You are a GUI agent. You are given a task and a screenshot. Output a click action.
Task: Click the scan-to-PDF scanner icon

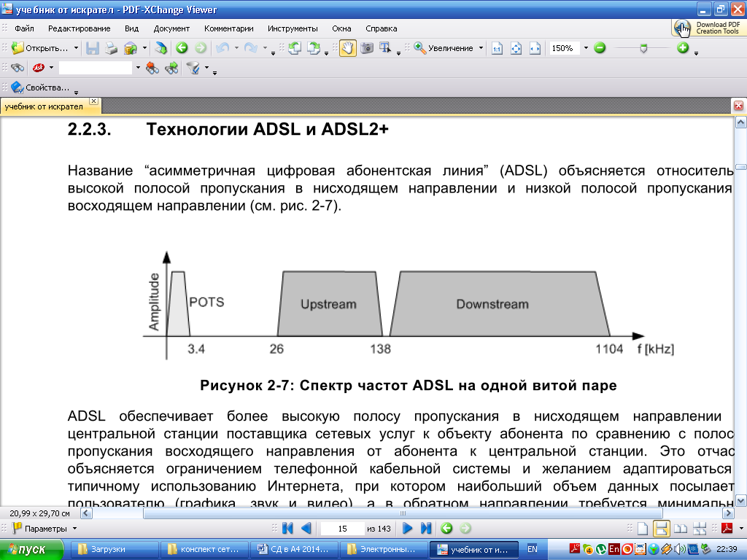[x=161, y=48]
